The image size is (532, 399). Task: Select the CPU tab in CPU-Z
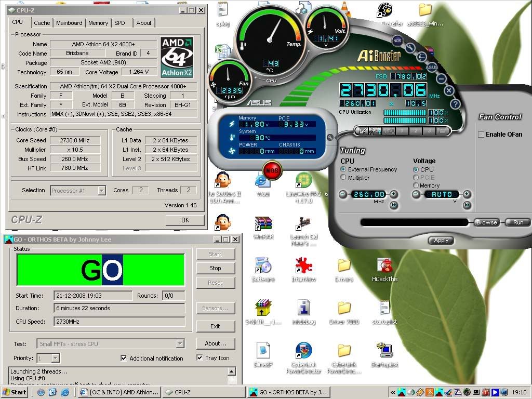point(18,22)
